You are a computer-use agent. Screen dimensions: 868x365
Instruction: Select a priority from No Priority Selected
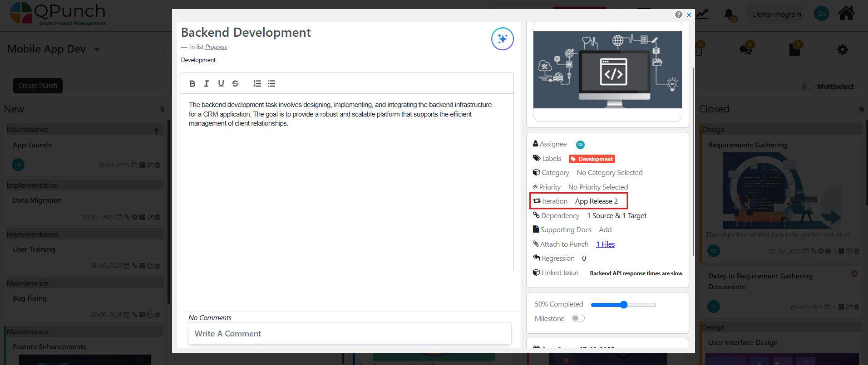tap(598, 187)
